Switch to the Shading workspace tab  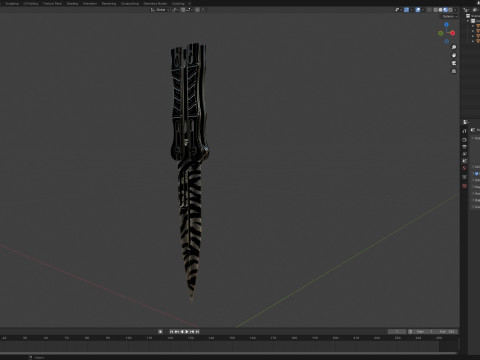click(72, 3)
